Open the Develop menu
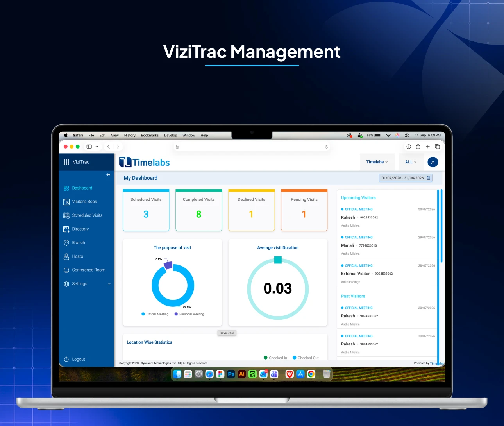Screen dimensions: 504x426 pos(170,136)
